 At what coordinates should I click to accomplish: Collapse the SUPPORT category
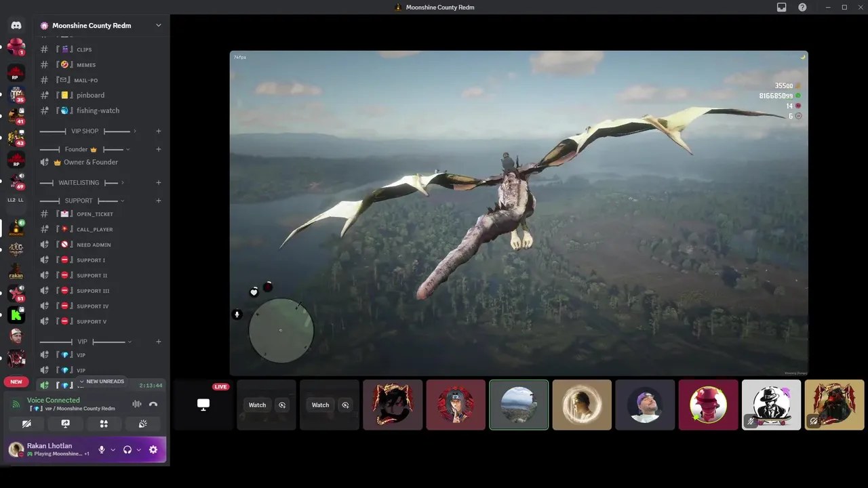[x=81, y=201]
